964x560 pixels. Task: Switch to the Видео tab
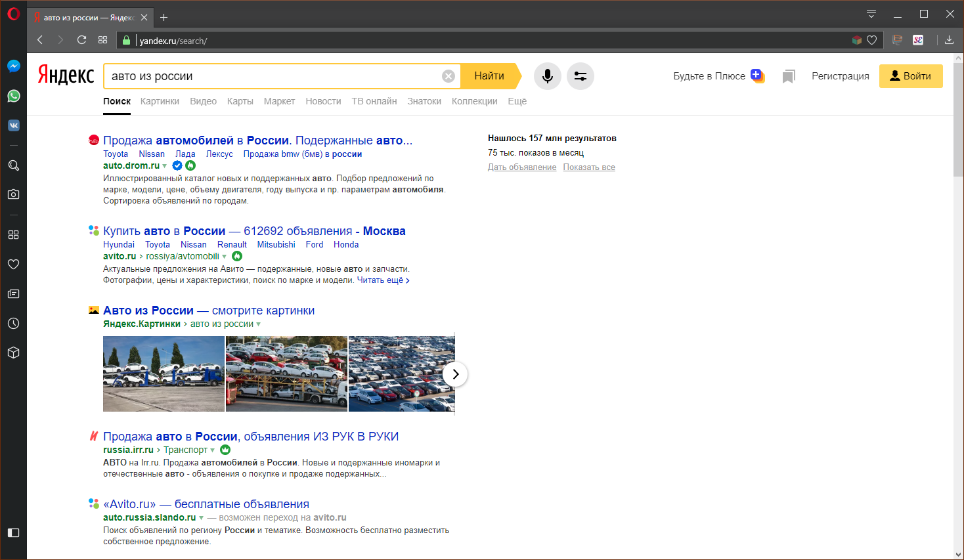(x=204, y=101)
